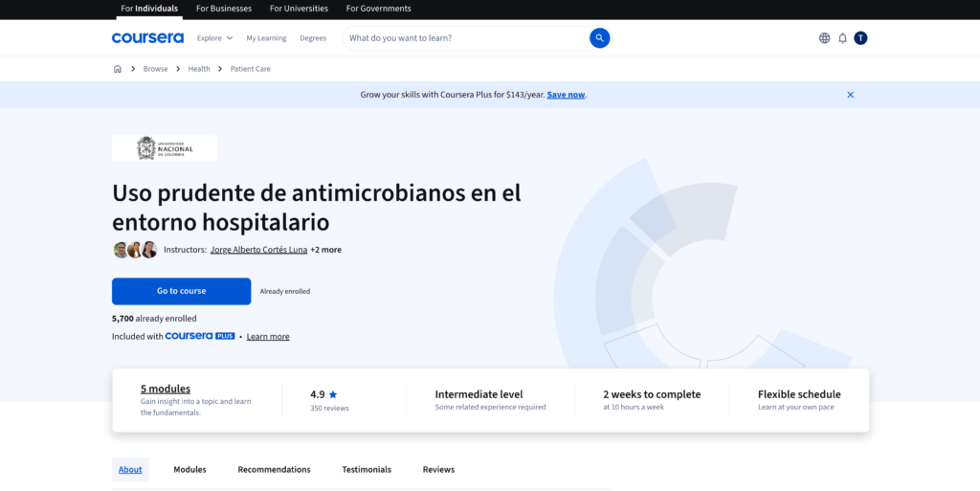
Task: Click the Coursera logo
Action: tap(147, 38)
